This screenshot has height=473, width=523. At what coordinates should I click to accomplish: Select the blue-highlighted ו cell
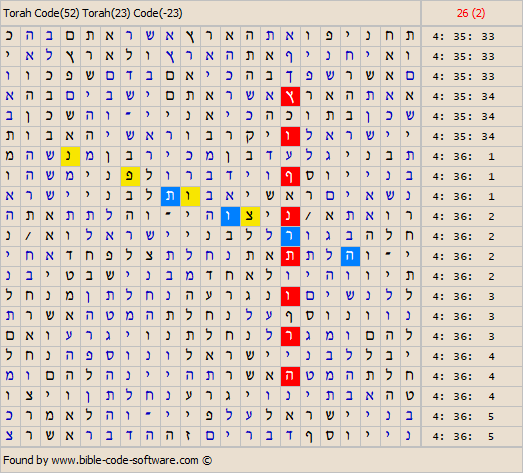pos(230,216)
